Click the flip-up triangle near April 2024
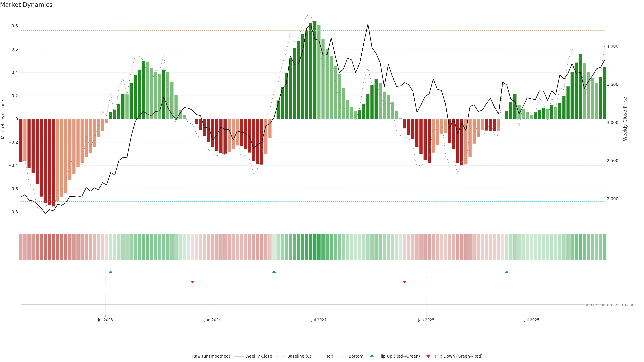 [x=274, y=272]
